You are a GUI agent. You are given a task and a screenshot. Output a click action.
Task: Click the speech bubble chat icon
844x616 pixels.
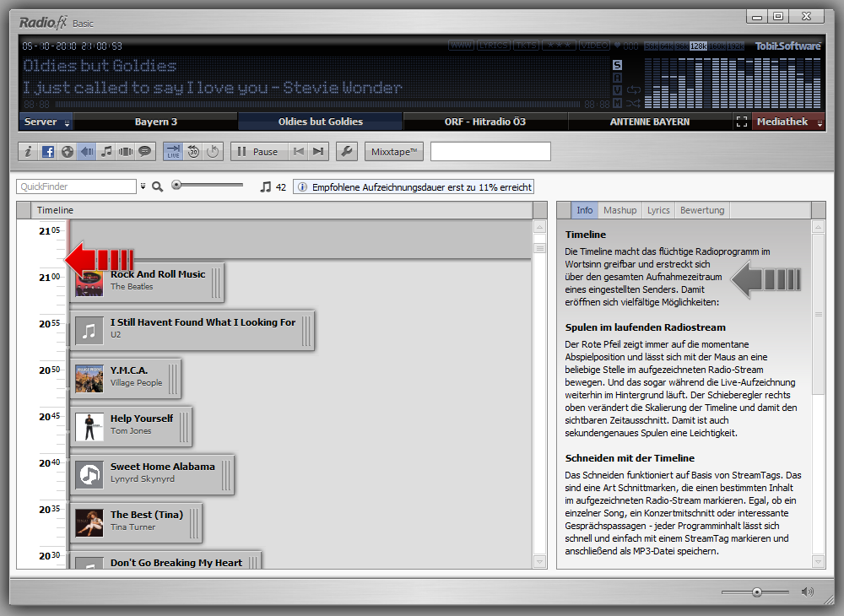tap(145, 152)
